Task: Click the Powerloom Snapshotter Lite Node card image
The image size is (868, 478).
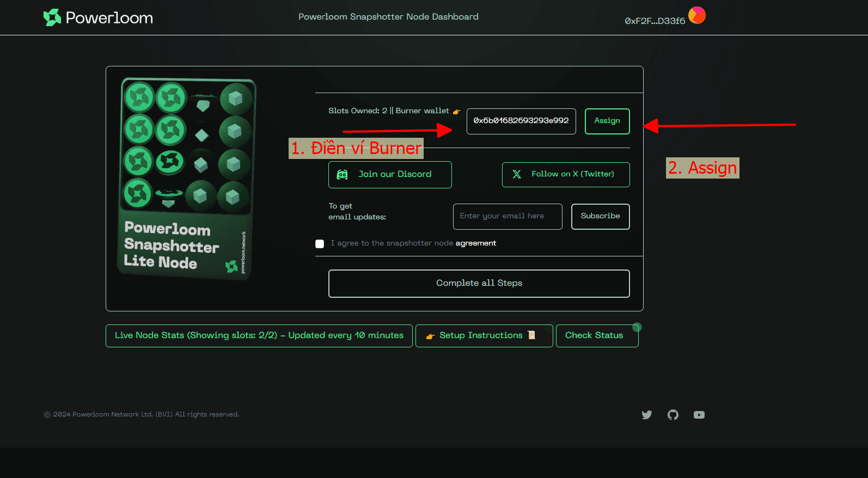Action: pyautogui.click(x=186, y=179)
